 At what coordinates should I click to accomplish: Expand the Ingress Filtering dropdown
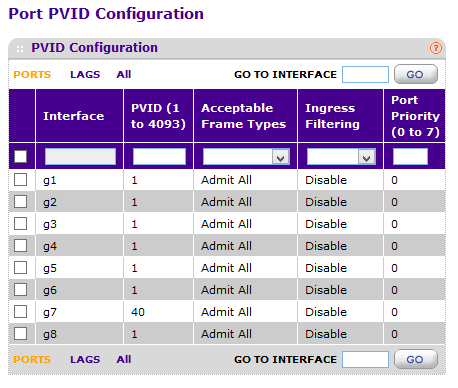point(341,157)
